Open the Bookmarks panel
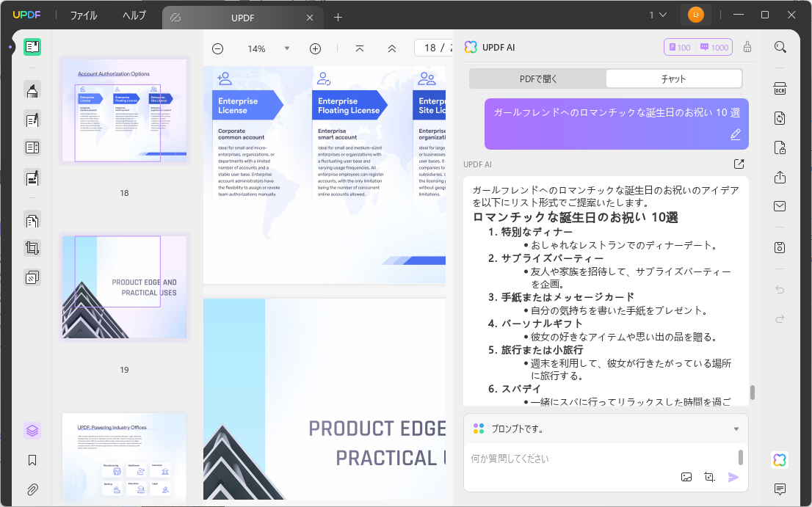The height and width of the screenshot is (507, 812). [32, 461]
